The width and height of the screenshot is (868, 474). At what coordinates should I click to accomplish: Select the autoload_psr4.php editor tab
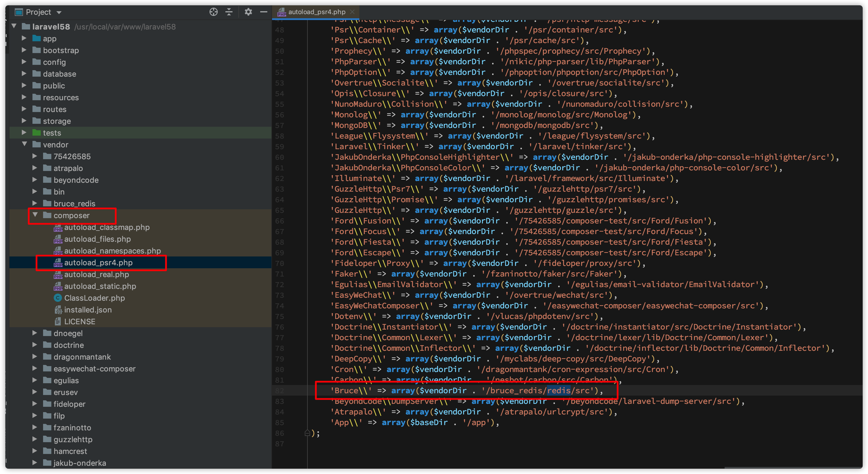tap(316, 12)
